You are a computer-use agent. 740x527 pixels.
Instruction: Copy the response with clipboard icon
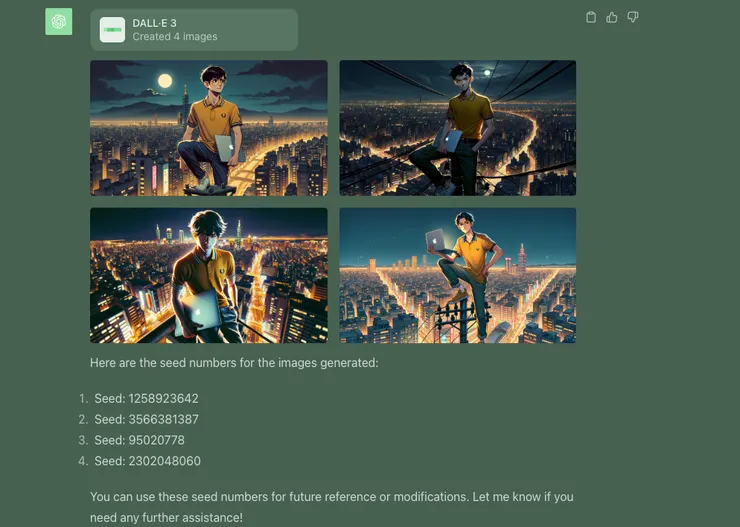(x=591, y=17)
